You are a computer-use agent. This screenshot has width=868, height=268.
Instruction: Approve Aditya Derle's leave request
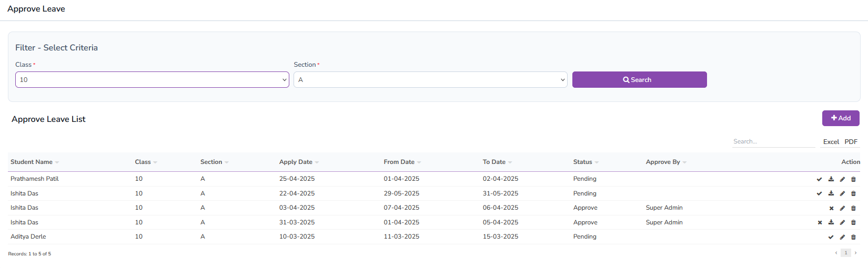click(831, 237)
